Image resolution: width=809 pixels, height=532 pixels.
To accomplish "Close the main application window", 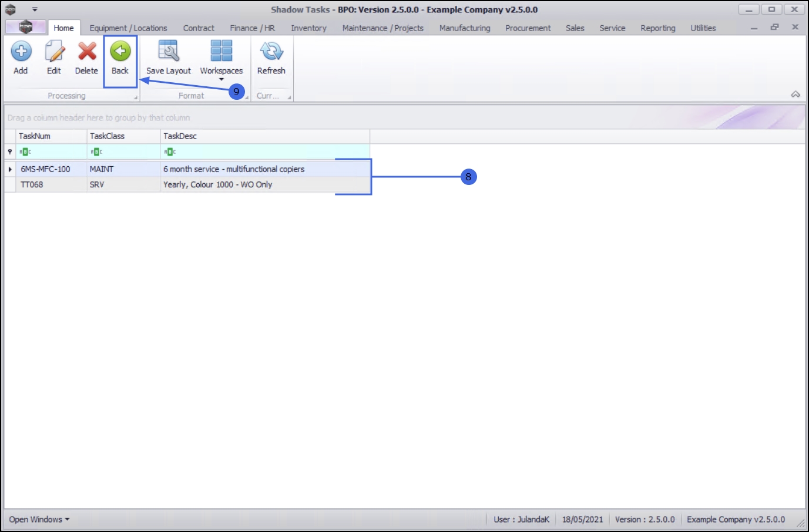I will 794,9.
